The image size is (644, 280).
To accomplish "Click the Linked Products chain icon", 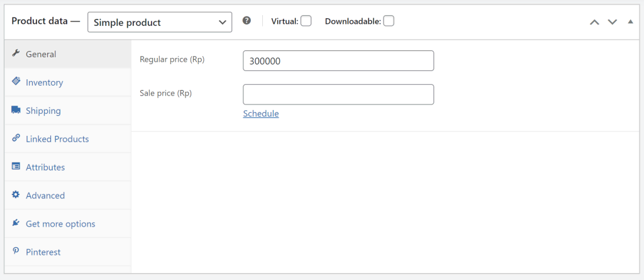I will point(16,138).
